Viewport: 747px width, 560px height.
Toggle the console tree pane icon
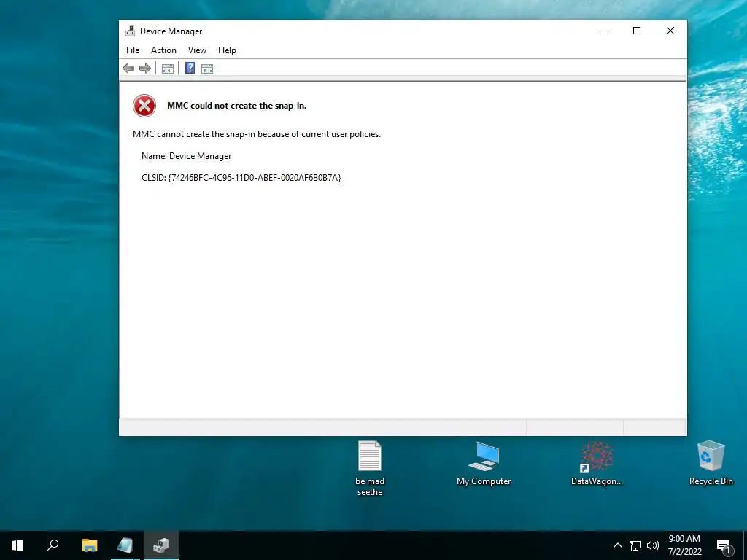[x=167, y=69]
